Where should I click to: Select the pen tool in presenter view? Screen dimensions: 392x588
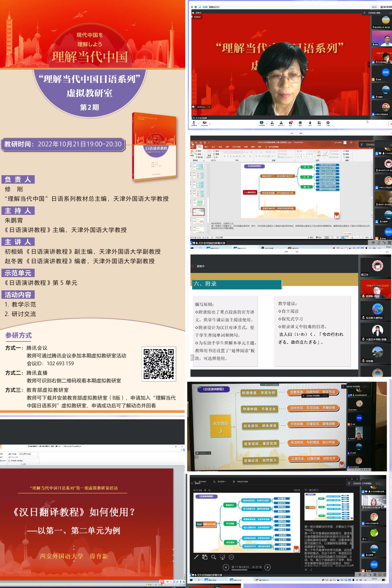(196, 557)
